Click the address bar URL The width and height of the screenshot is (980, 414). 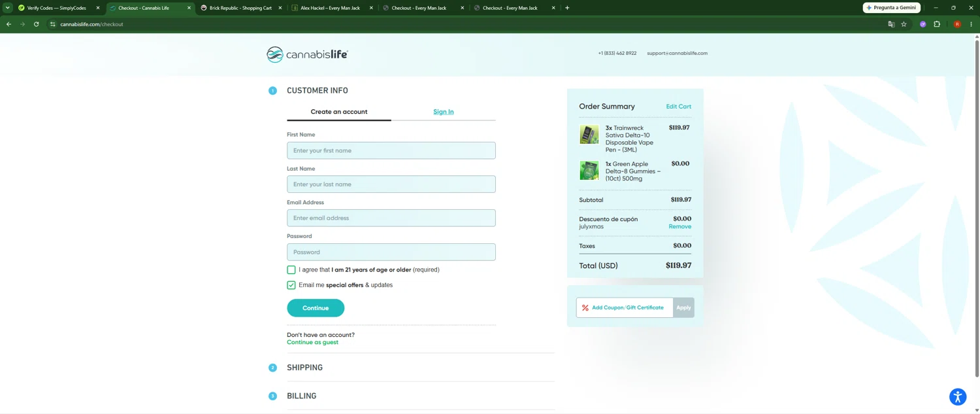point(91,24)
